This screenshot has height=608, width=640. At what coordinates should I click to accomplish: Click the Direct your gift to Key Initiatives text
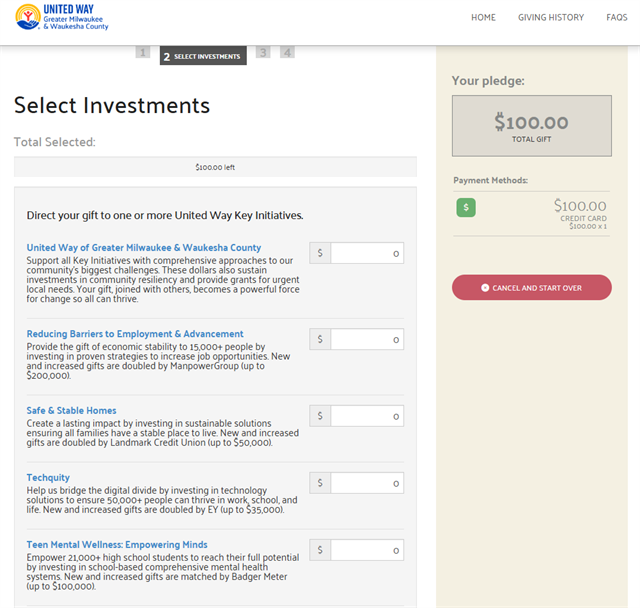click(x=165, y=215)
